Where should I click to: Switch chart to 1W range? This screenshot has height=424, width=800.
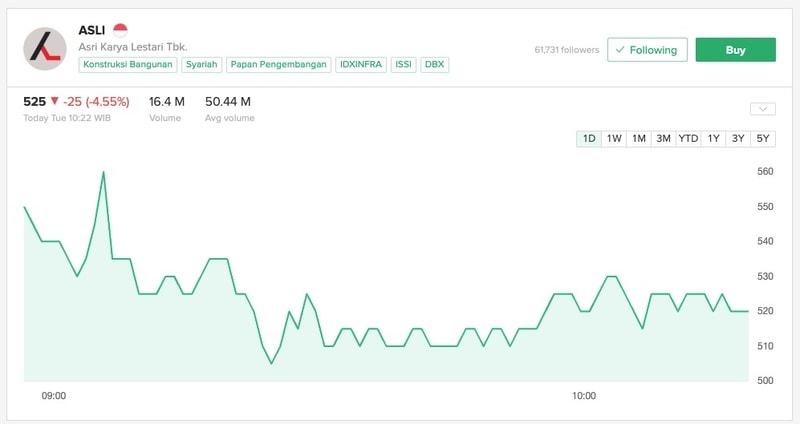click(614, 139)
